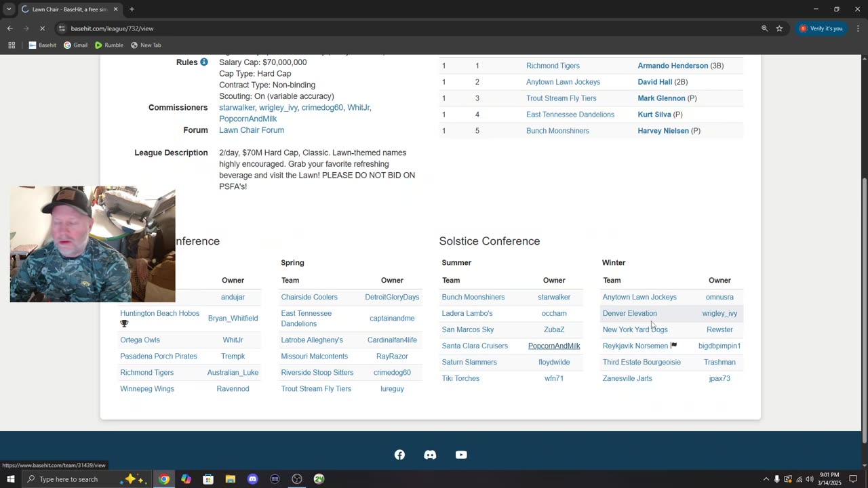Open the Windows Start menu
The image size is (868, 488).
click(x=10, y=479)
